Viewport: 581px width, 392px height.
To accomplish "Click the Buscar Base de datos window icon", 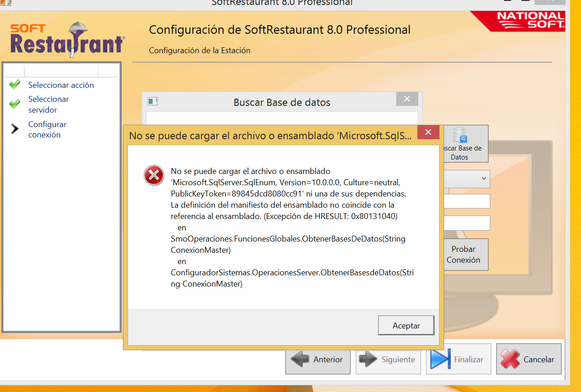I will click(153, 101).
